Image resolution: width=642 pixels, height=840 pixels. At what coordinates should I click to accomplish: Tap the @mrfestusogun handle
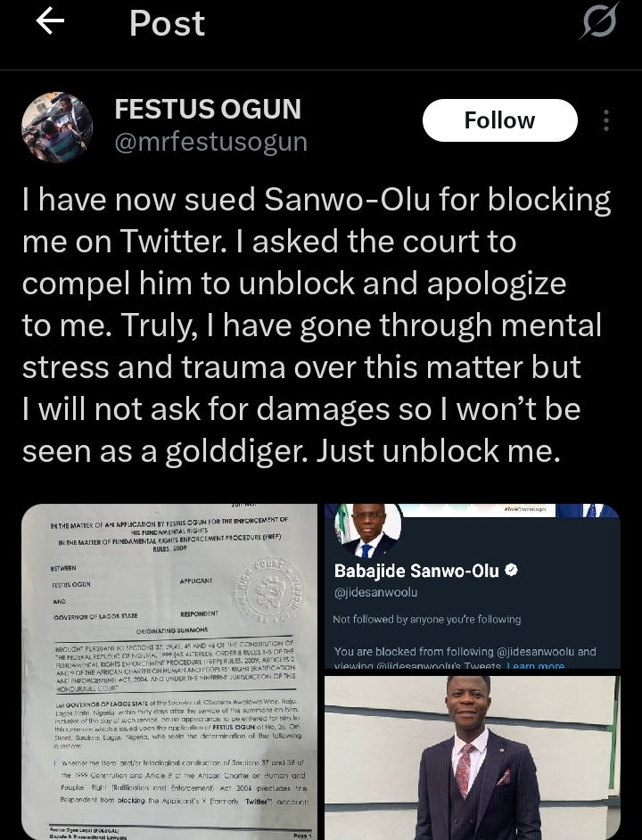210,142
